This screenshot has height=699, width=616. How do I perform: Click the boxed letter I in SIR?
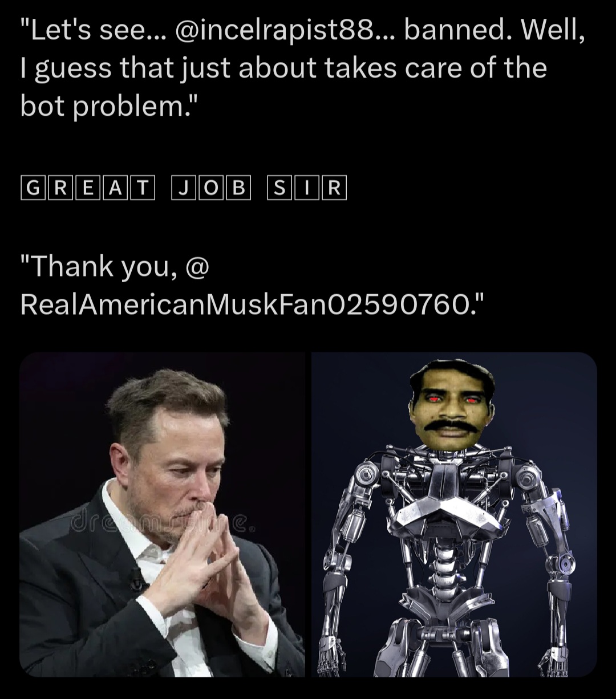pos(306,189)
